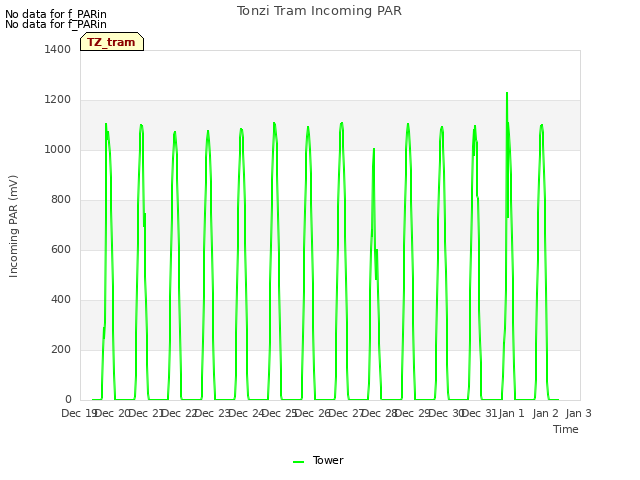Click the 1000 y-axis tick label

[58, 149]
